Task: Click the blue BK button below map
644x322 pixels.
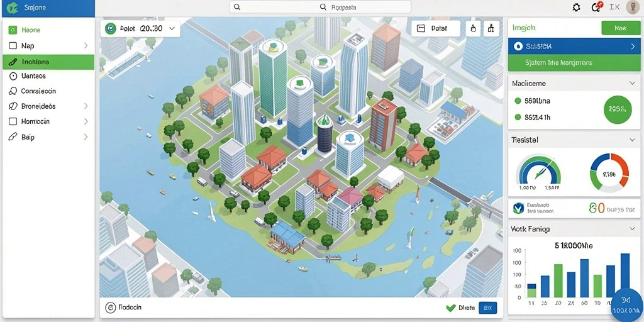Action: click(487, 308)
